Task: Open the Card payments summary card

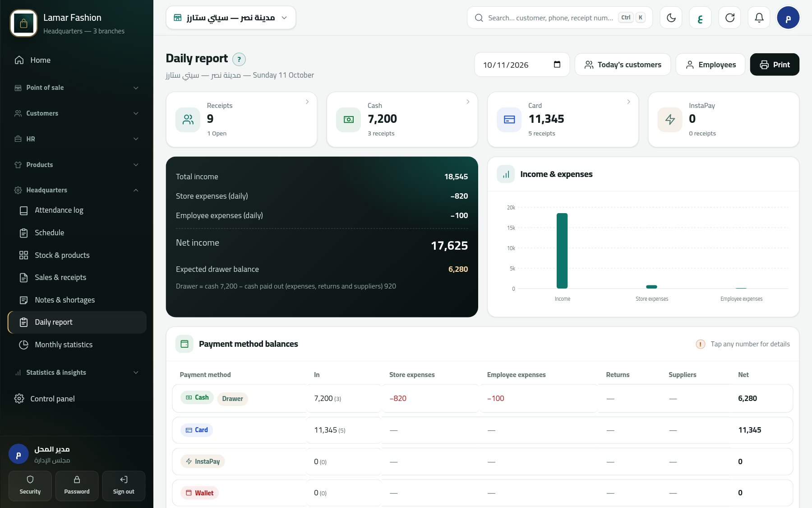Action: click(563, 120)
